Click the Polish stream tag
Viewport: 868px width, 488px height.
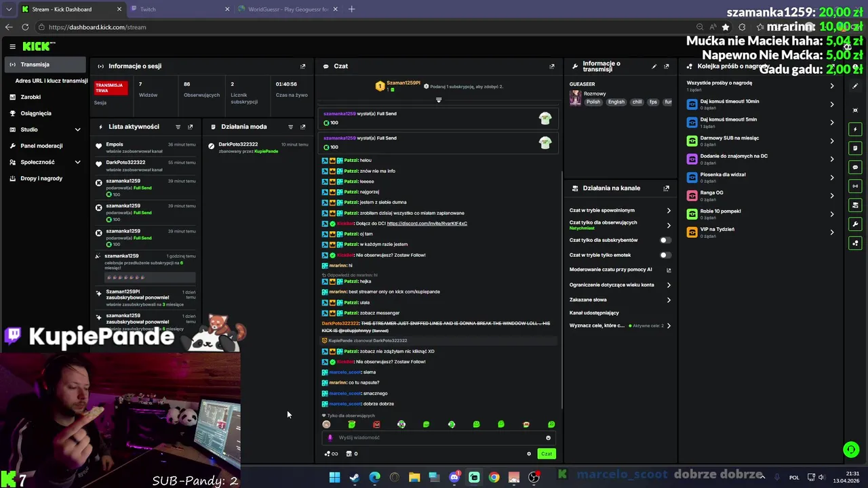(593, 102)
